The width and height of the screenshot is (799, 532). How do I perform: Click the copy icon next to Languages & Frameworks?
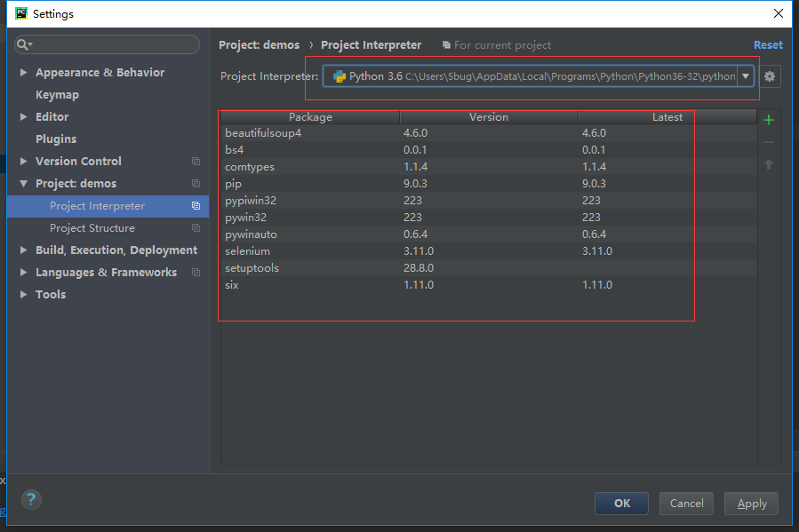click(196, 273)
